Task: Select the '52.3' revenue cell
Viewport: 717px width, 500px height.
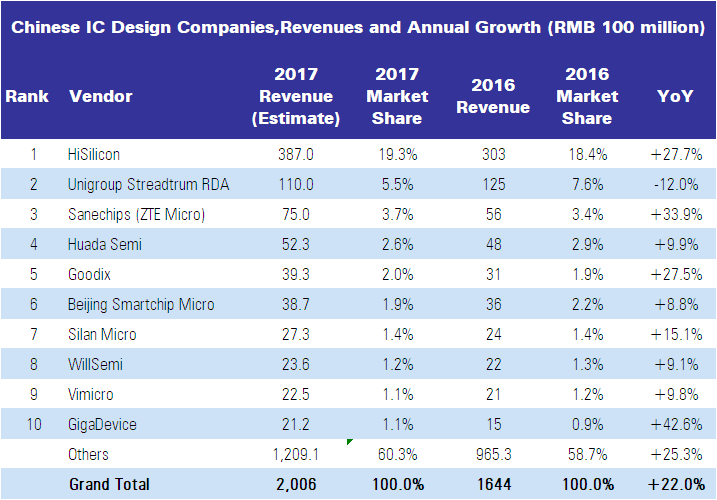Action: (x=296, y=244)
